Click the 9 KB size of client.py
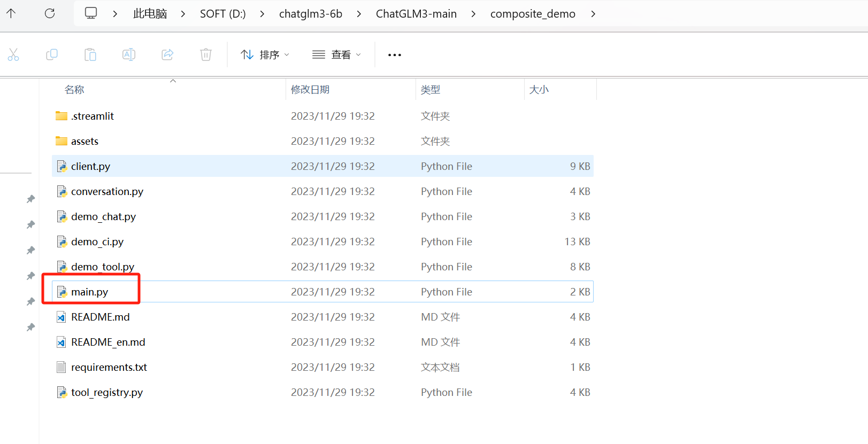This screenshot has width=868, height=444. [x=580, y=166]
